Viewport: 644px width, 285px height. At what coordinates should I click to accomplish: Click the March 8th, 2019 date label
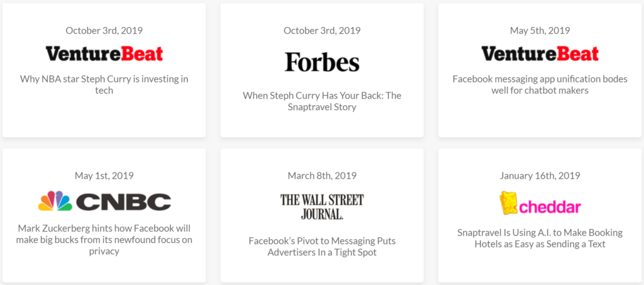point(322,176)
